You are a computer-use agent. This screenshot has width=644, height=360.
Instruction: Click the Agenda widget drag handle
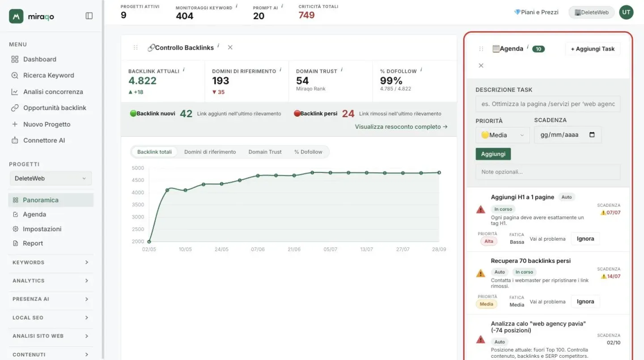[481, 49]
